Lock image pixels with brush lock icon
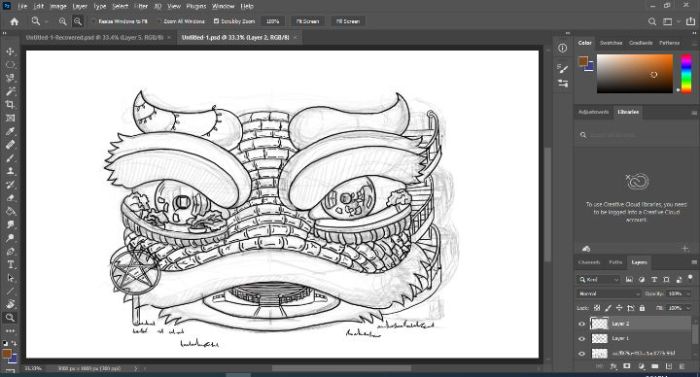The image size is (700, 377). (608, 308)
